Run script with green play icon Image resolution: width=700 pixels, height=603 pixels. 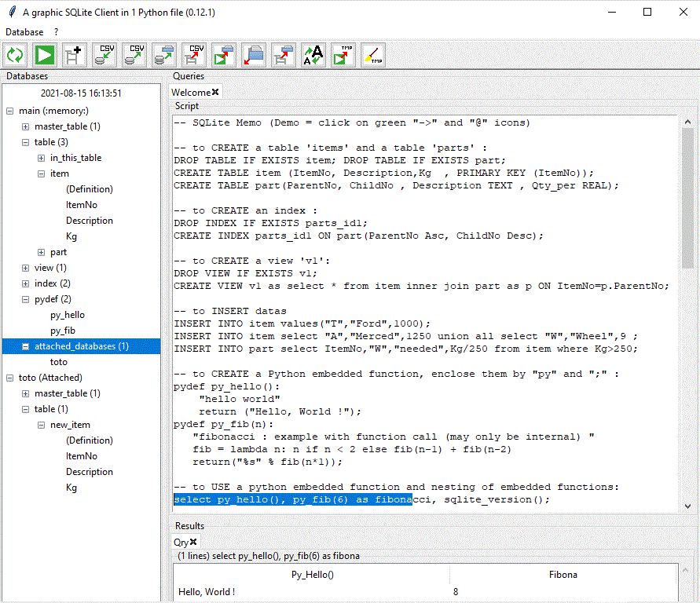(x=45, y=55)
